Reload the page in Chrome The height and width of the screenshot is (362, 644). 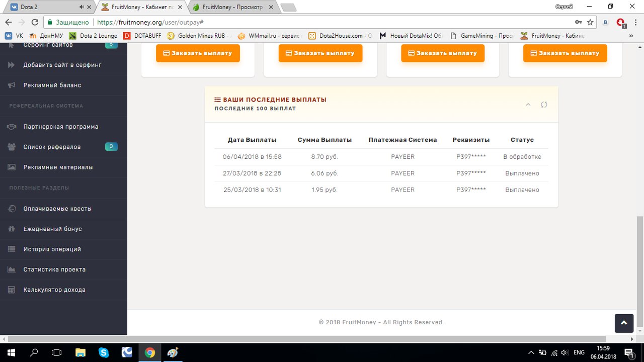coord(35,22)
